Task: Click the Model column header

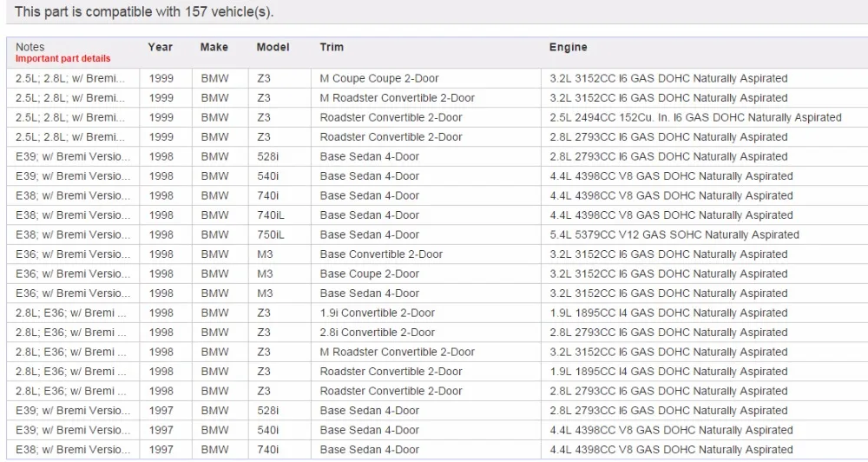Action: point(273,47)
